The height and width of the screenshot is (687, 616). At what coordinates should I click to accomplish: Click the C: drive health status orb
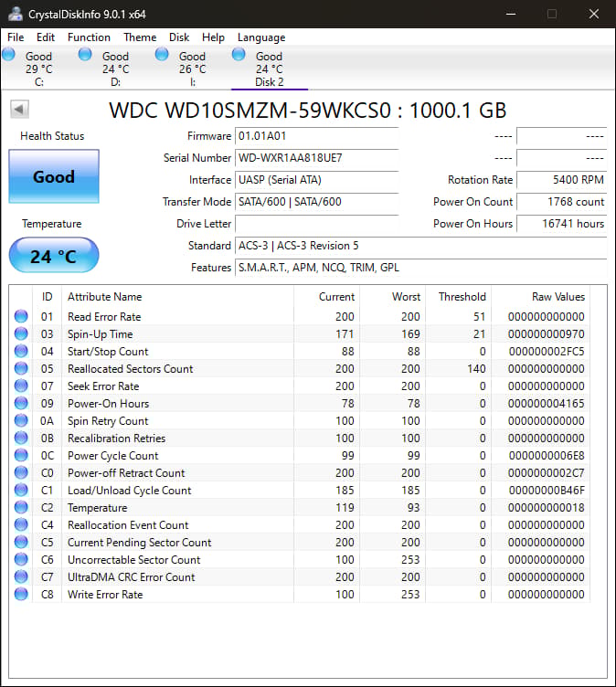tap(9, 55)
